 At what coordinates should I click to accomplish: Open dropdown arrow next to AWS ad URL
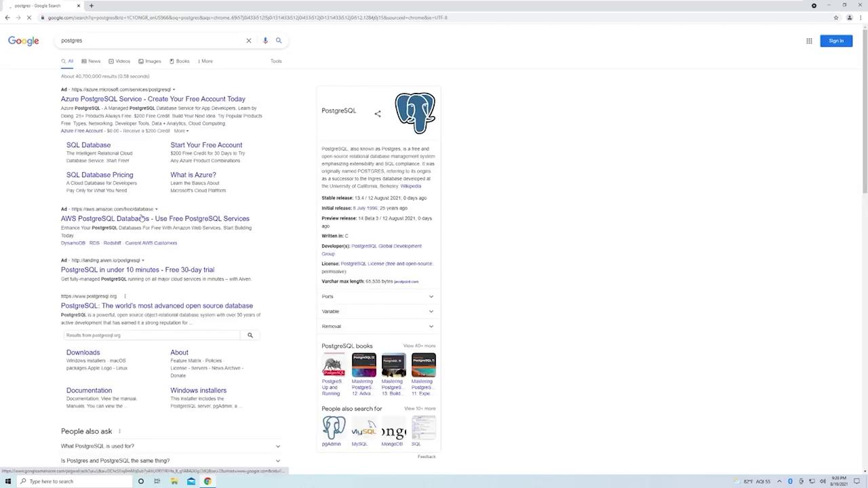[x=157, y=209]
